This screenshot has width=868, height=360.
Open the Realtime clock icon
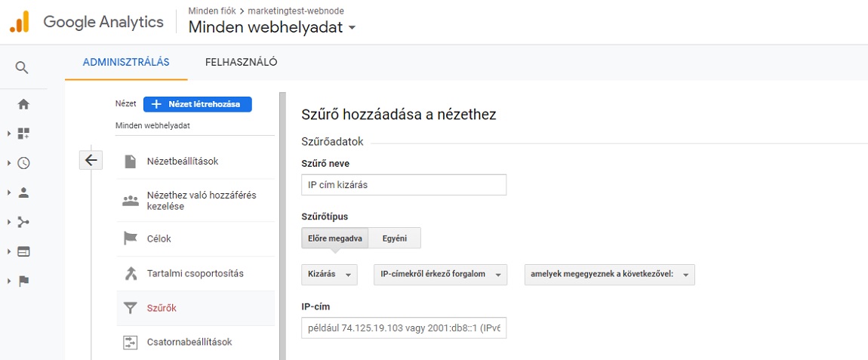coord(23,163)
